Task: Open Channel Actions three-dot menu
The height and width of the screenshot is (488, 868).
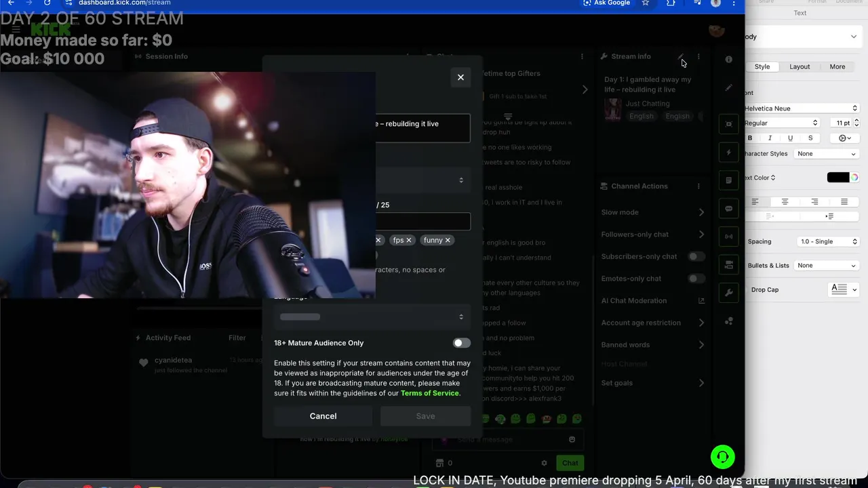Action: tap(698, 186)
